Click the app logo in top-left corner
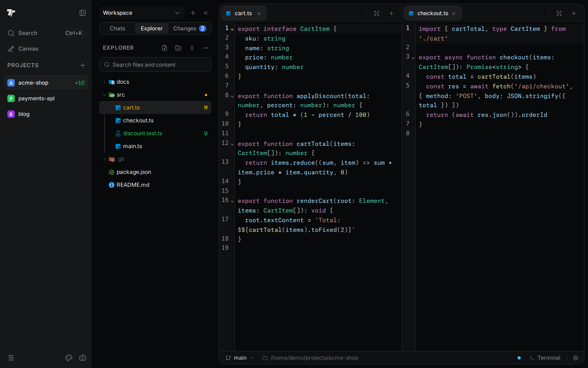 click(x=11, y=13)
